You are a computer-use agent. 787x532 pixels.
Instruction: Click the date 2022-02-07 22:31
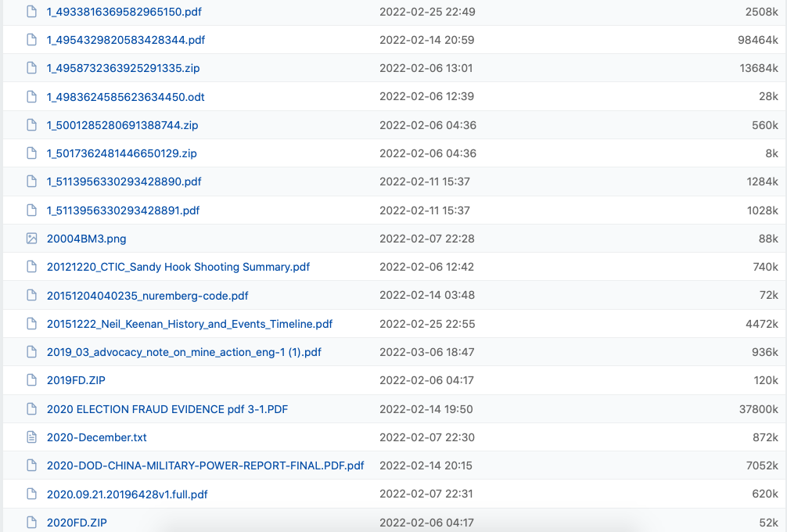pos(426,494)
